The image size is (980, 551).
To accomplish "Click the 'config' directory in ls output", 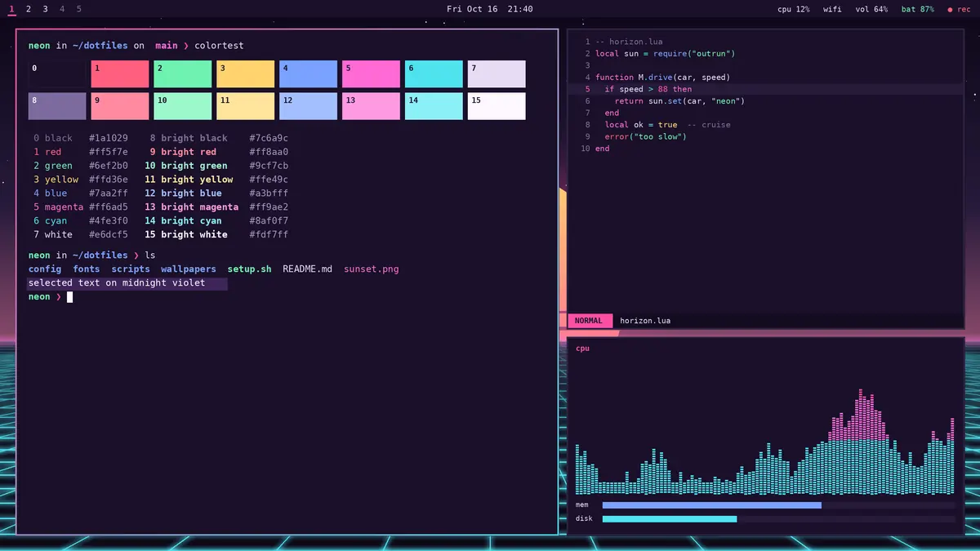I will [x=45, y=269].
